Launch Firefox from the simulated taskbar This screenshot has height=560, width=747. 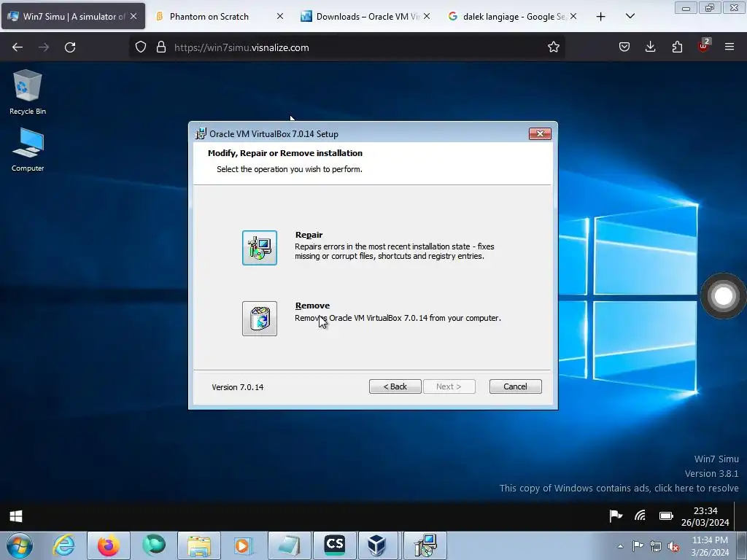[109, 545]
